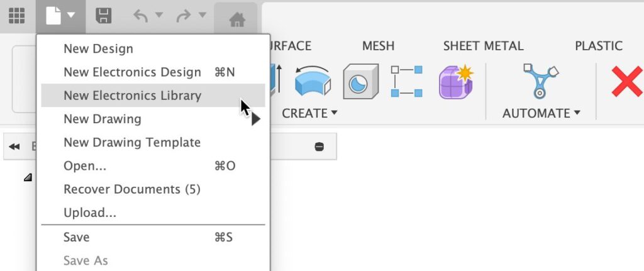Select New Drawing Template menu item
This screenshot has height=271, width=644.
(132, 143)
